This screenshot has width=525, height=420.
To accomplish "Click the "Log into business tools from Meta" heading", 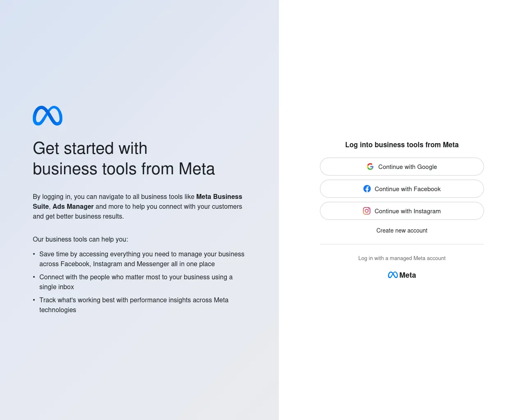I will tap(402, 145).
